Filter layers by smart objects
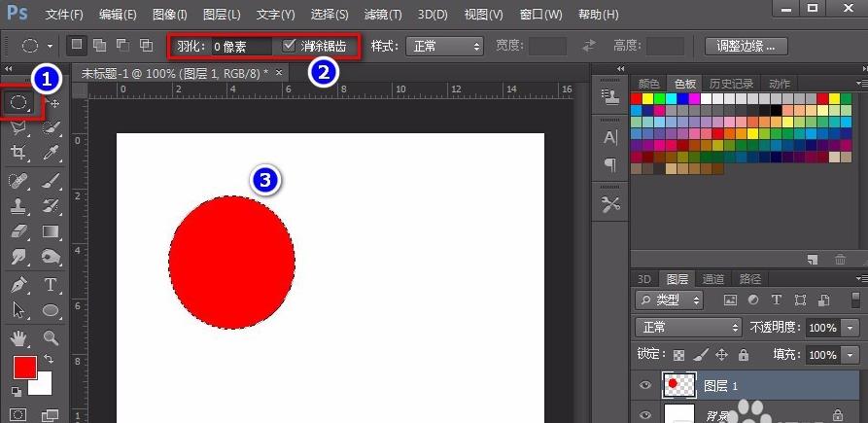This screenshot has width=868, height=423. (x=823, y=300)
